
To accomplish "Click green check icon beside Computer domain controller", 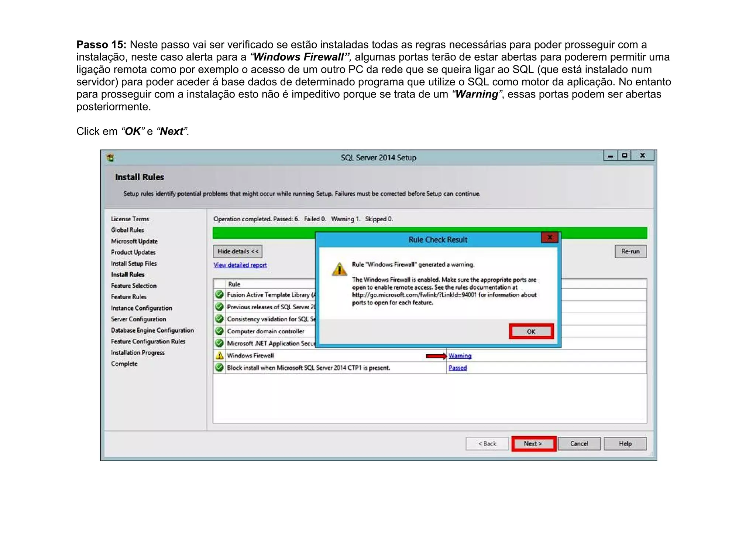I will (x=219, y=331).
